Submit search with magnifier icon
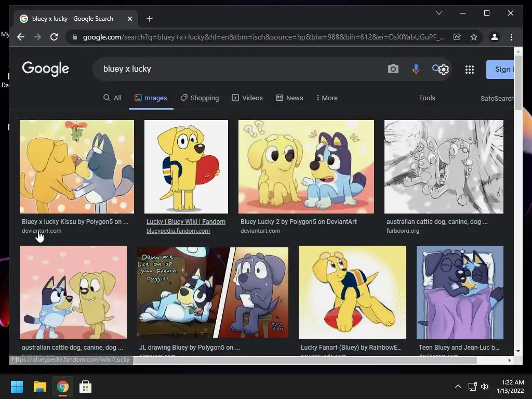The width and height of the screenshot is (532, 399). coord(435,68)
